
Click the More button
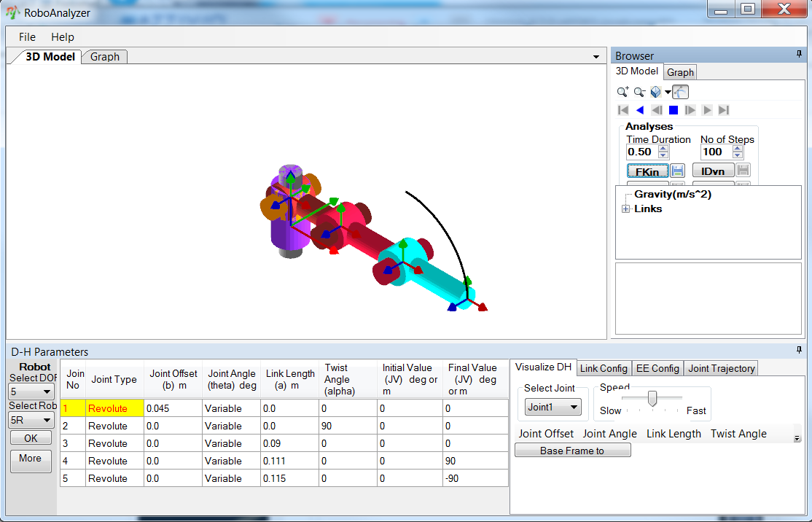(31, 461)
